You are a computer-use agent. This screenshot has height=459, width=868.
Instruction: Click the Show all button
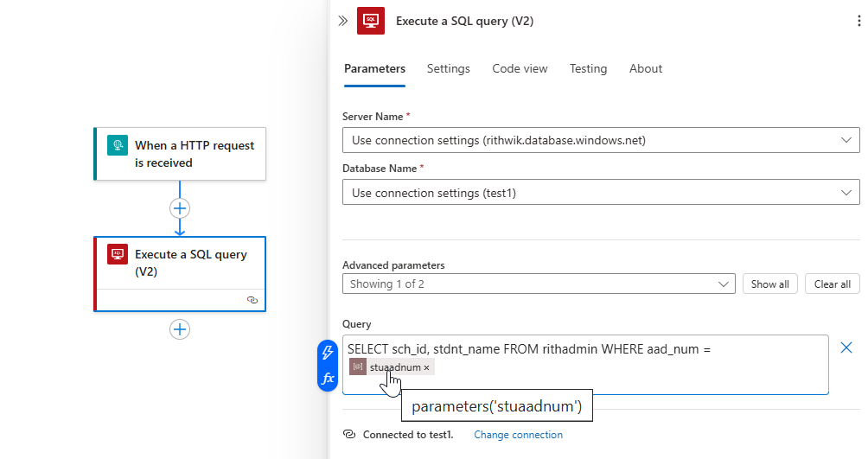click(x=769, y=284)
